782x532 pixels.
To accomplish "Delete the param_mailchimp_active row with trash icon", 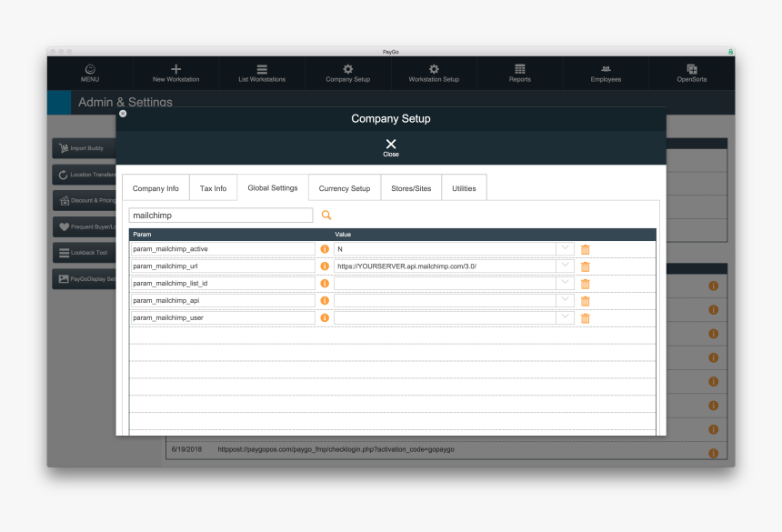I will click(x=586, y=249).
